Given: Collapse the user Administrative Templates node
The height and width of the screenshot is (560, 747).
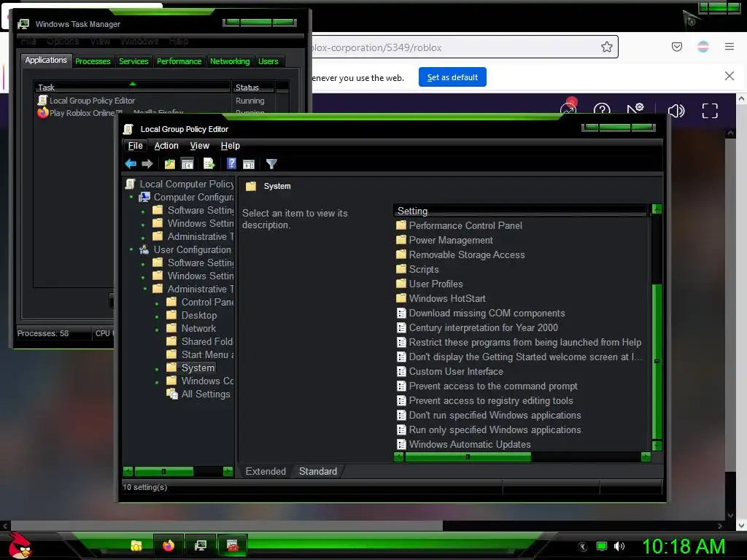Looking at the screenshot, I should pos(145,289).
